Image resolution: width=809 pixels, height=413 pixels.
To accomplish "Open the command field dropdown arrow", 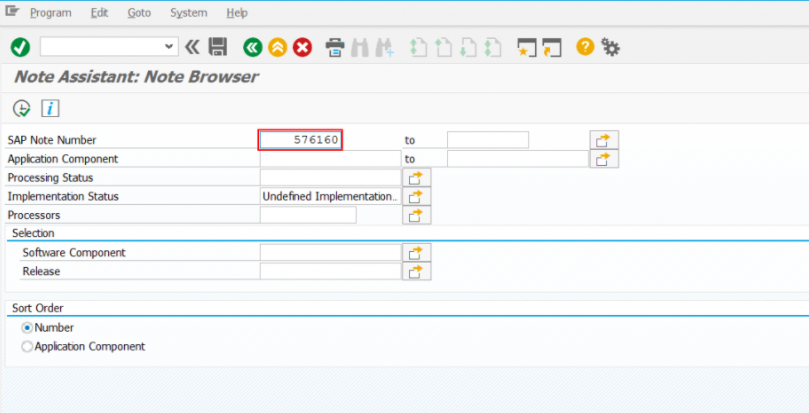I will pos(169,46).
